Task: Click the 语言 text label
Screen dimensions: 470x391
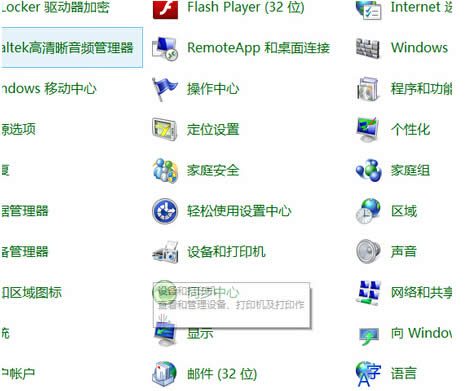Action: pyautogui.click(x=404, y=374)
